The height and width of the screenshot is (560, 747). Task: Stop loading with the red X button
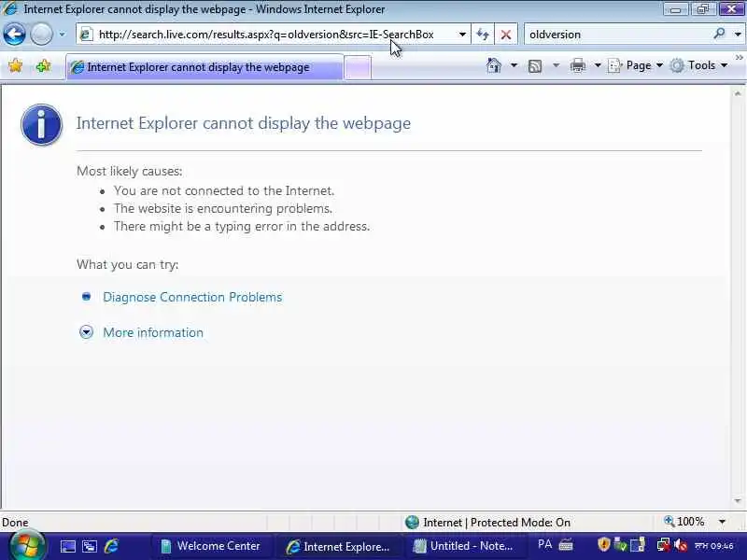click(506, 35)
